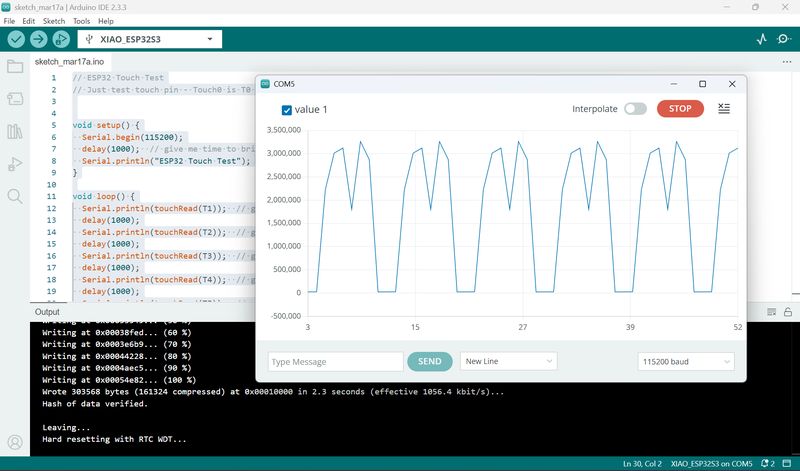
Task: Open the Sketchbook folder sidebar icon
Action: [x=15, y=66]
